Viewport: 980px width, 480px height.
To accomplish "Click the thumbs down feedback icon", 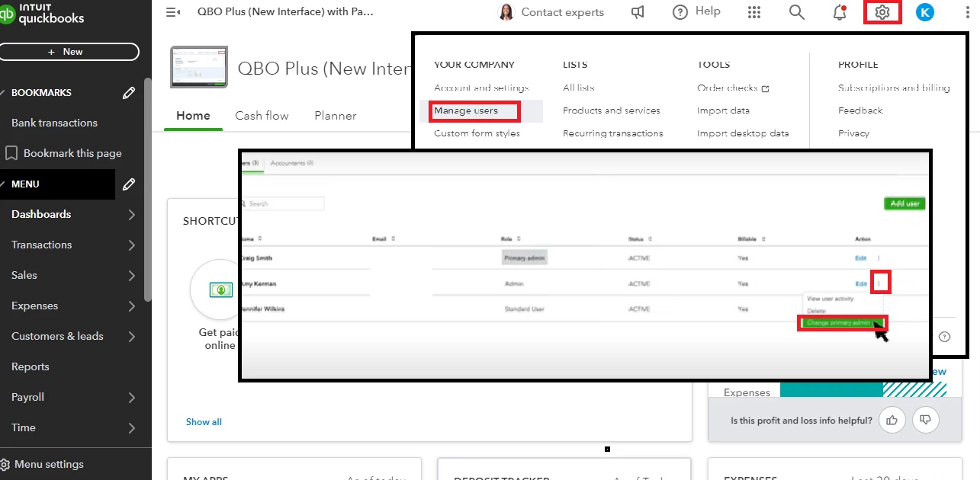I will pos(926,420).
